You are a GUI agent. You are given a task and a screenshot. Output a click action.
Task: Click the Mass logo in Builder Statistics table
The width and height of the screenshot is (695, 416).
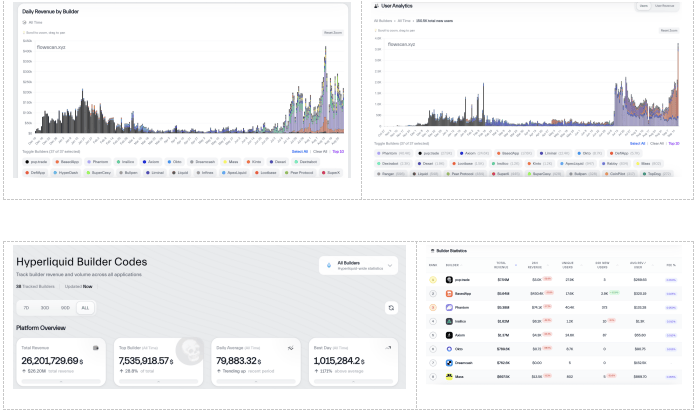coord(450,377)
